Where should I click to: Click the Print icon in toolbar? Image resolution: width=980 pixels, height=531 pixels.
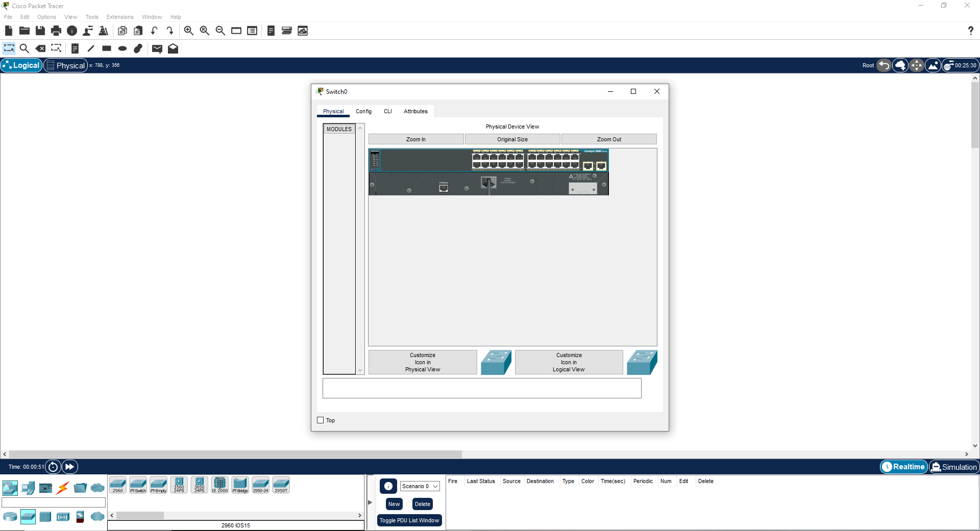[x=56, y=31]
